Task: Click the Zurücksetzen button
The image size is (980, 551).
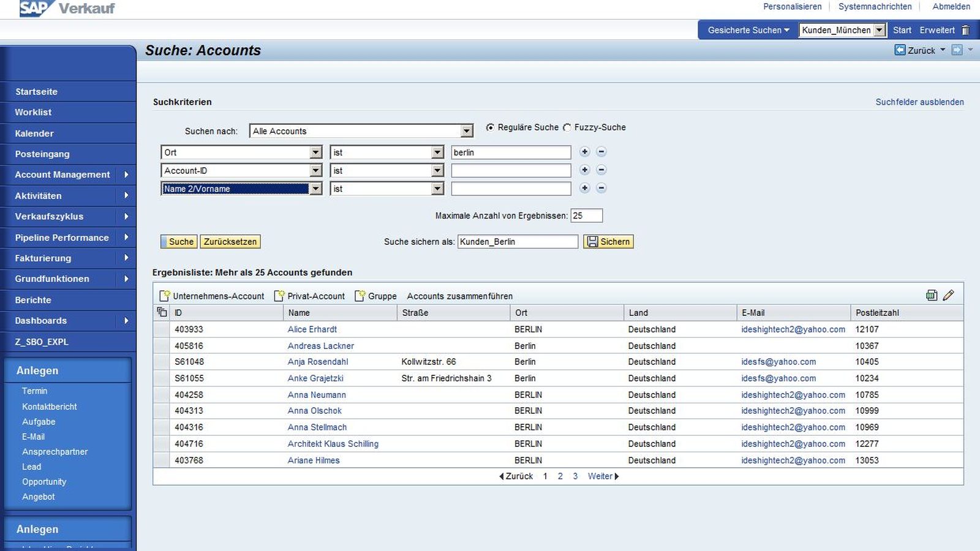Action: (x=230, y=242)
